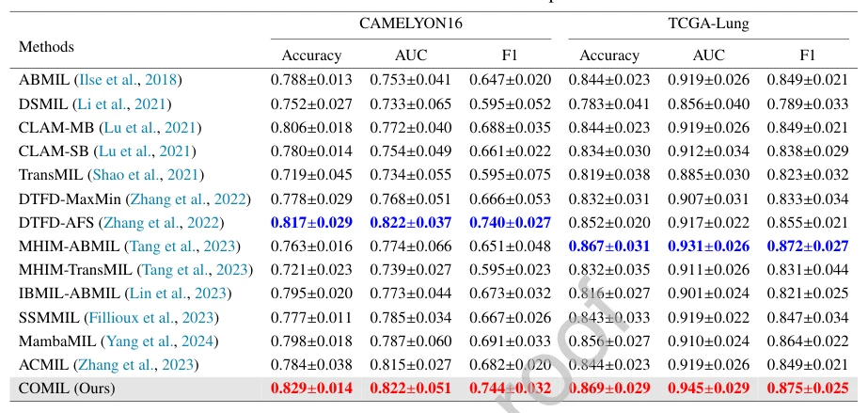Select the CAMELYON16 column group header
Image resolution: width=868 pixels, height=413 pixels.
coord(411,24)
